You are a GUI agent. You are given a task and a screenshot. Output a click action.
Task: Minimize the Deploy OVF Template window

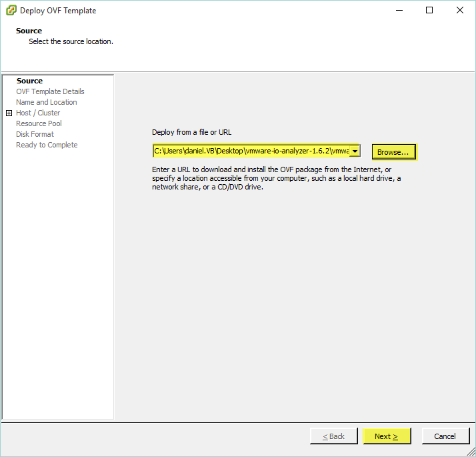point(399,10)
